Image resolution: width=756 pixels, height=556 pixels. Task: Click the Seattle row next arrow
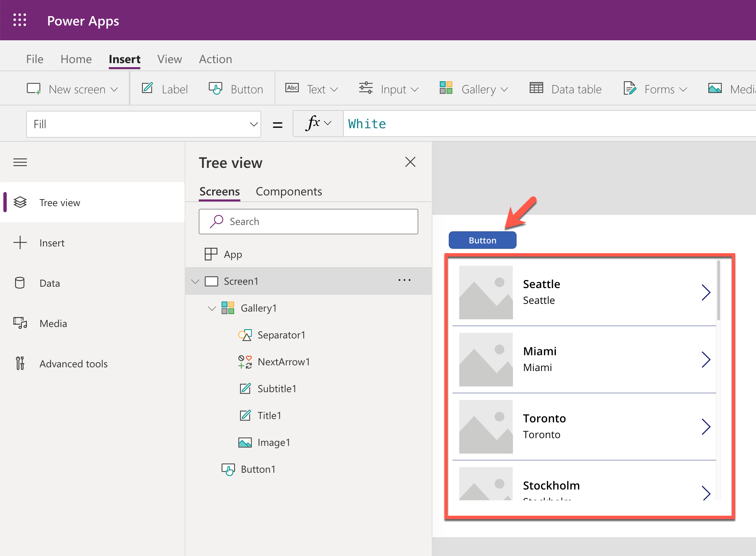point(706,292)
